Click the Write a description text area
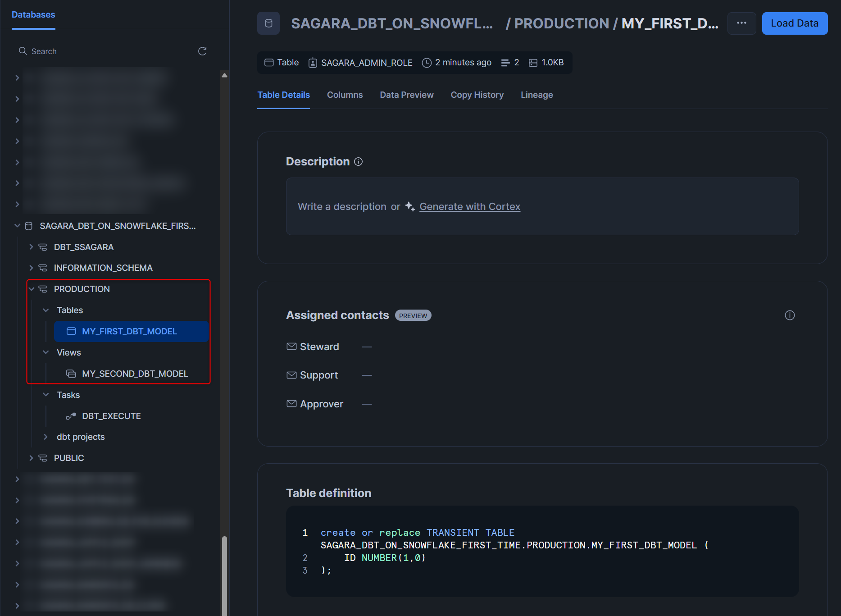Screen dimensions: 841x616 (x=542, y=206)
